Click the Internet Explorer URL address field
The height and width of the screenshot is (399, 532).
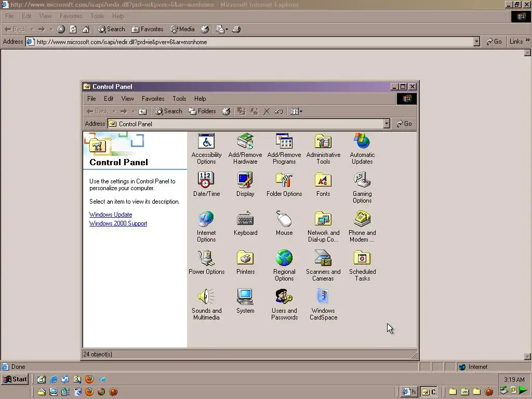249,42
